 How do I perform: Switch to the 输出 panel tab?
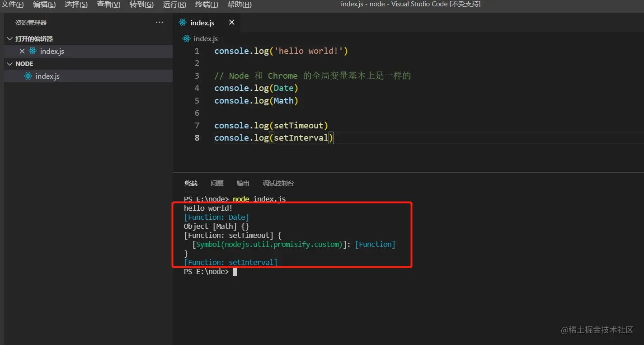click(243, 183)
